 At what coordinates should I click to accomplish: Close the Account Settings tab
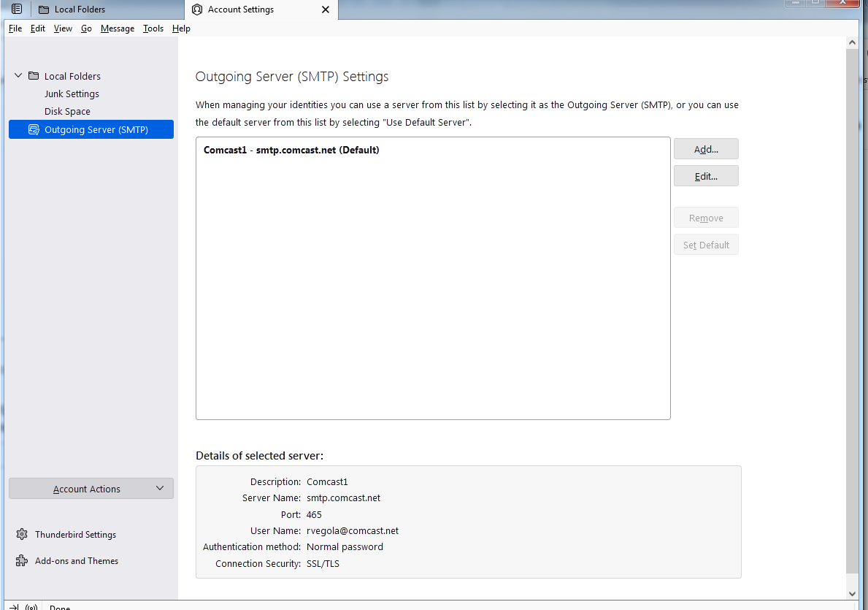(x=326, y=9)
